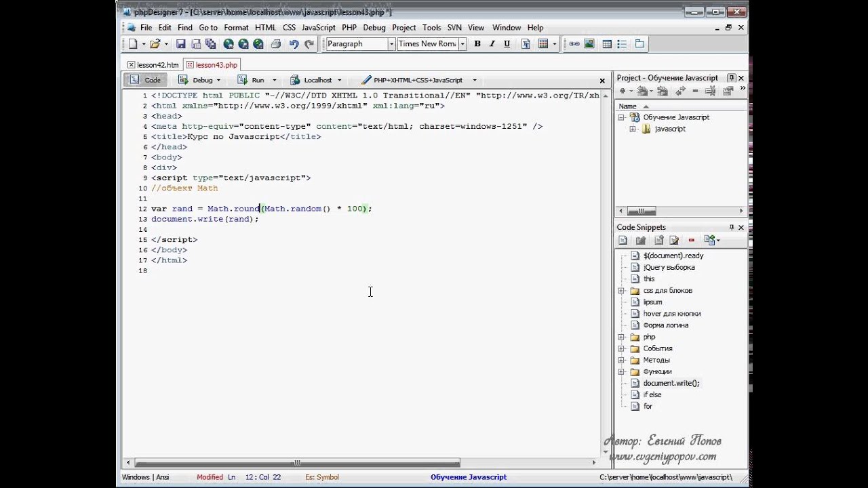Close the Code Snippets panel

tap(741, 227)
